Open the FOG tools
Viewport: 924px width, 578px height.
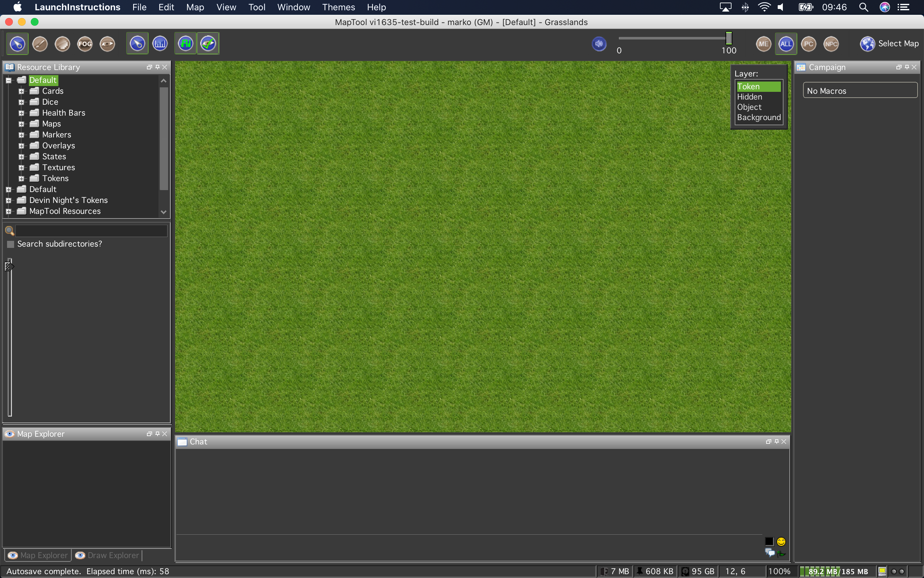(85, 44)
